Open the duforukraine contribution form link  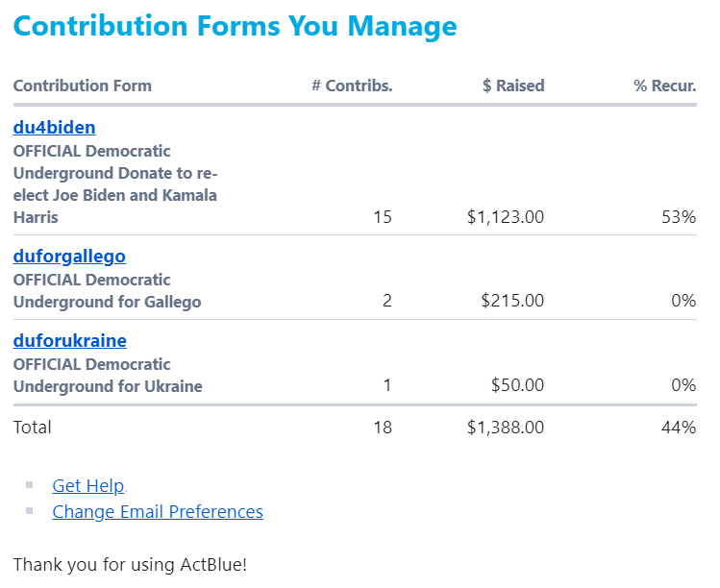point(69,341)
